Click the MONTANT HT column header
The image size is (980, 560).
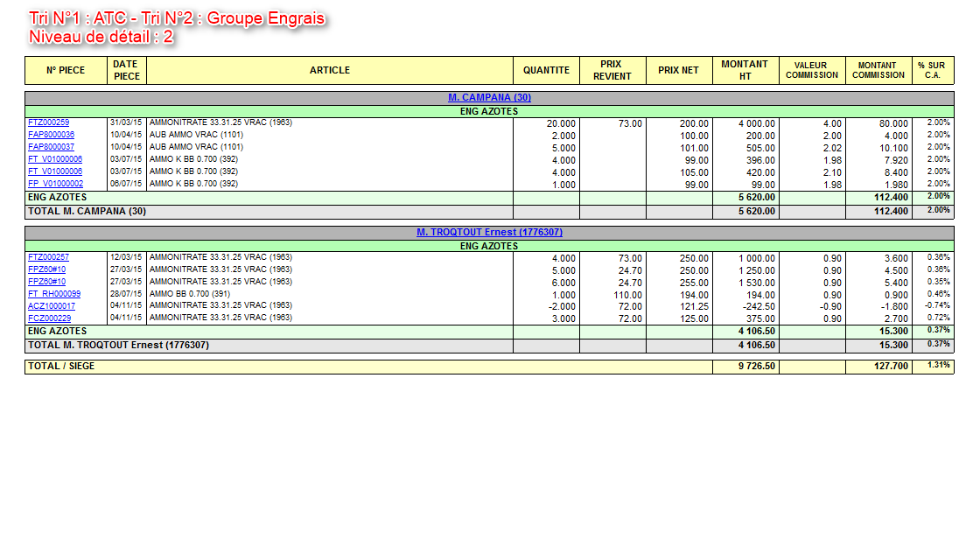745,71
